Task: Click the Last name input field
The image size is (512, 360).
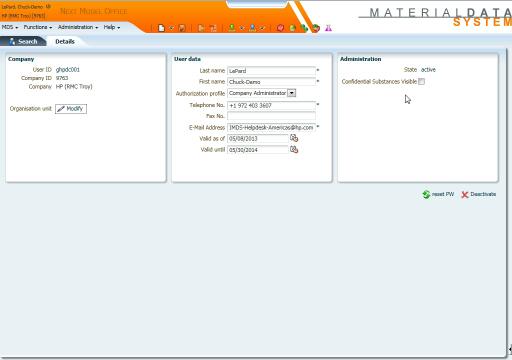Action: [x=271, y=71]
